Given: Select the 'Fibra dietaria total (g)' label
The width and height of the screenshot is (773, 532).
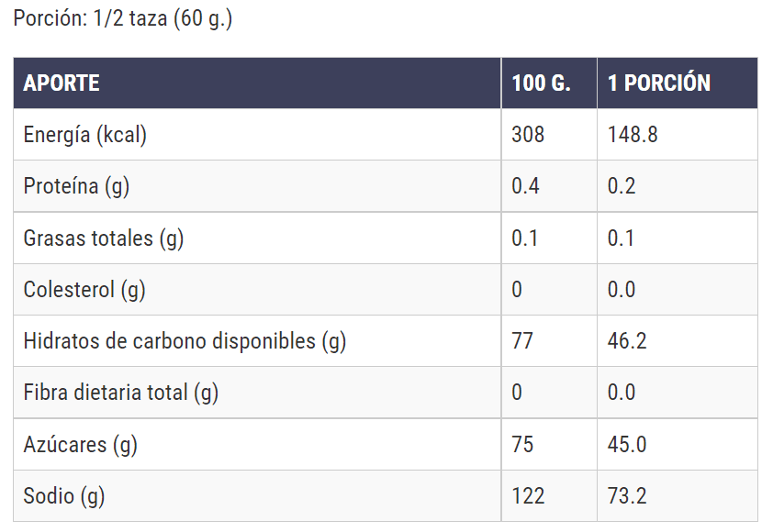Looking at the screenshot, I should coord(121,393).
